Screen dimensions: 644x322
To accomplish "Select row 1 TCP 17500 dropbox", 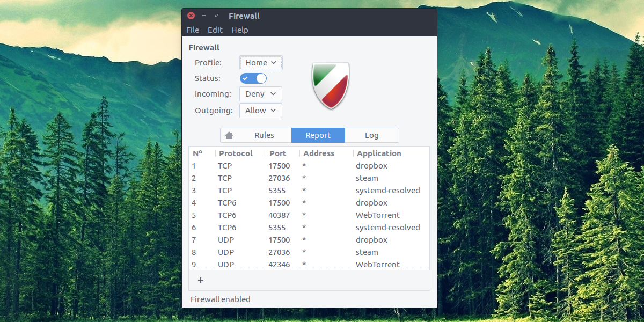I will pos(310,166).
